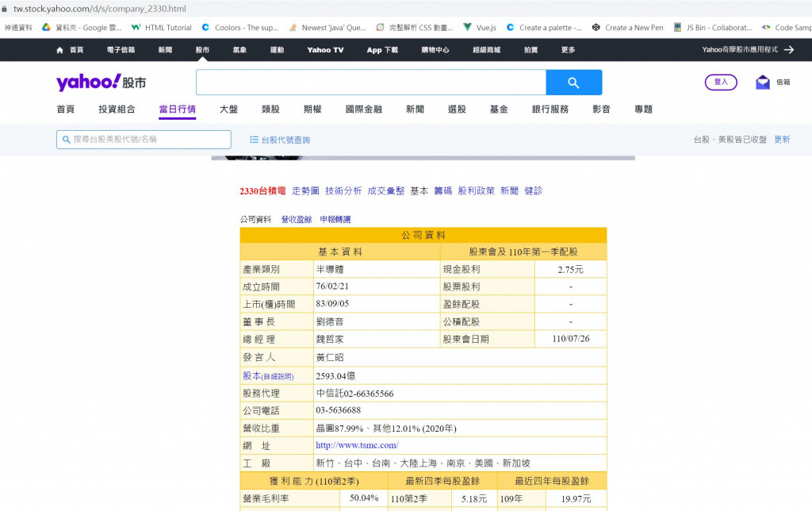Open the 籌碼 link
Image resolution: width=812 pixels, height=511 pixels.
pyautogui.click(x=442, y=190)
